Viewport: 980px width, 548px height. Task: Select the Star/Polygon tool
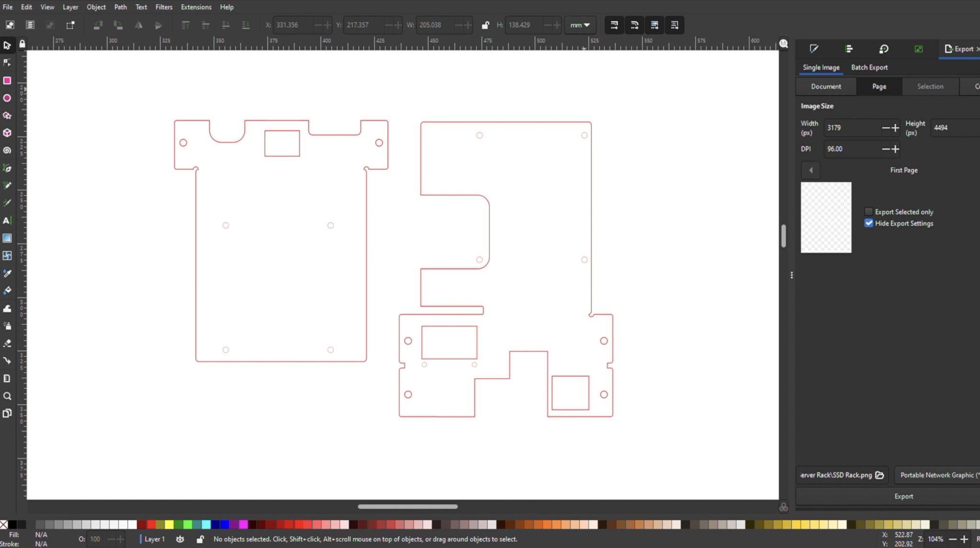pyautogui.click(x=7, y=115)
